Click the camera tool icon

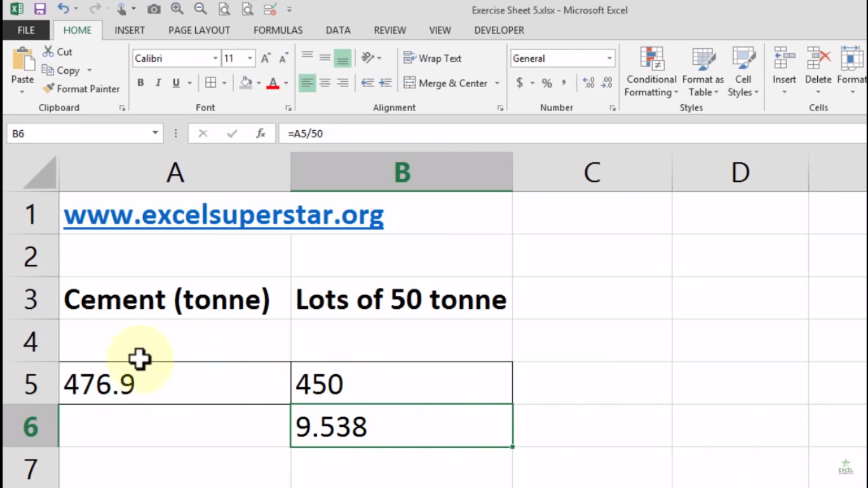pyautogui.click(x=154, y=10)
